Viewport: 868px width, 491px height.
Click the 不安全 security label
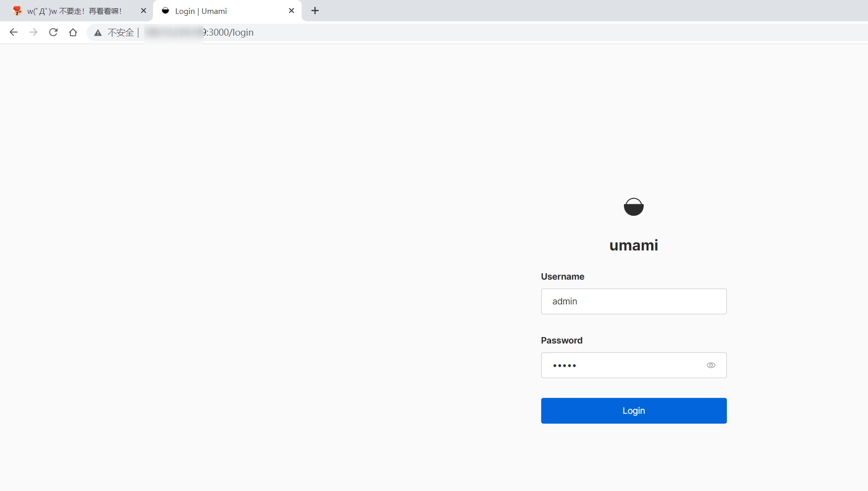(121, 33)
